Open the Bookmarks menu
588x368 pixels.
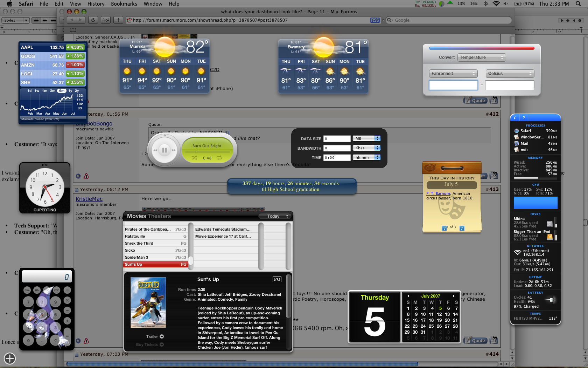point(124,4)
